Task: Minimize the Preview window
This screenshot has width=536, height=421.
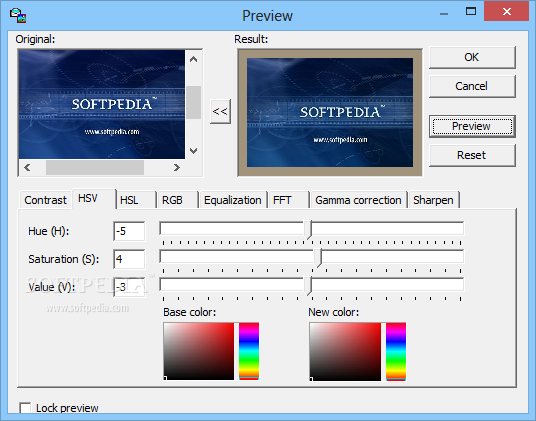Action: (444, 13)
